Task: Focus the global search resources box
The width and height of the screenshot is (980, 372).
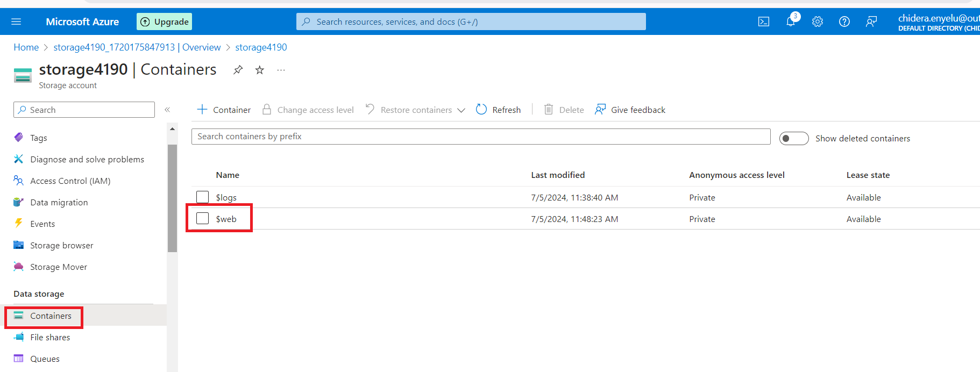Action: point(471,22)
